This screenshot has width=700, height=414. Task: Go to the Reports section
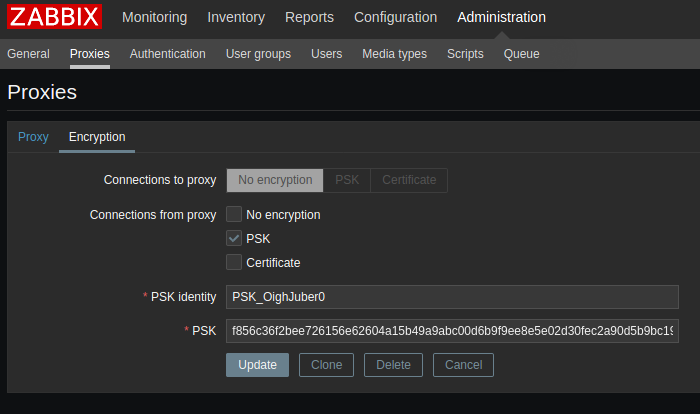pyautogui.click(x=309, y=17)
